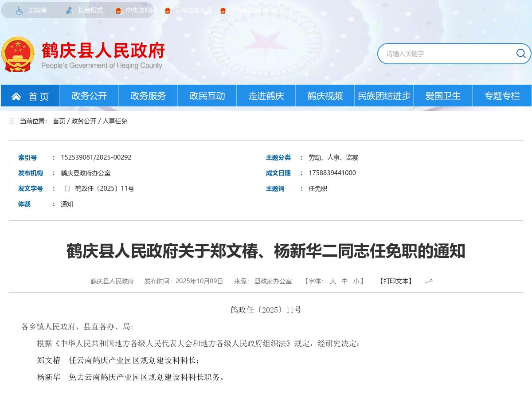Click the national emblem beside 中央政府网
Viewport: 532px width, 399px height.
click(x=117, y=10)
